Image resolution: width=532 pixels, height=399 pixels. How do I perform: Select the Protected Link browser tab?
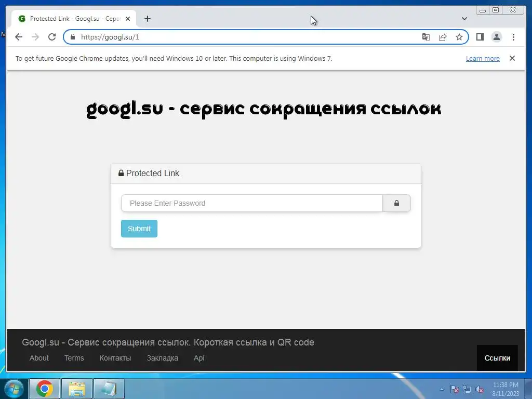pos(74,19)
